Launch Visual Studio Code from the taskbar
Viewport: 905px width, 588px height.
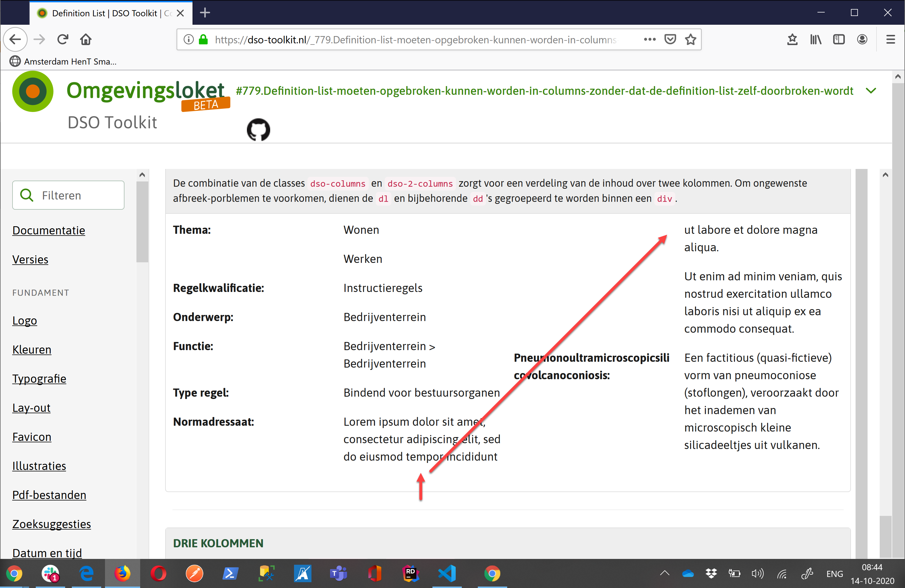[x=447, y=573]
